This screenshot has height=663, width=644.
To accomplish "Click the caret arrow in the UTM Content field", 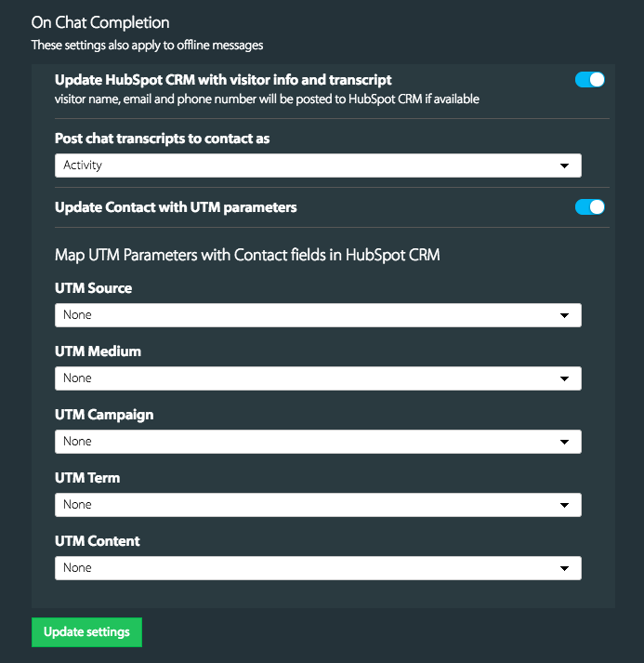I will point(564,568).
